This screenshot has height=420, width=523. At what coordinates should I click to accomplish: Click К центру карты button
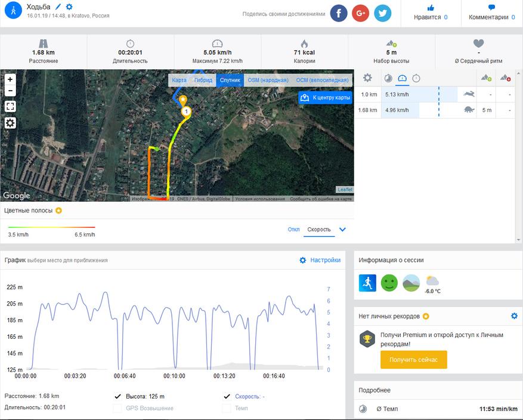(325, 98)
